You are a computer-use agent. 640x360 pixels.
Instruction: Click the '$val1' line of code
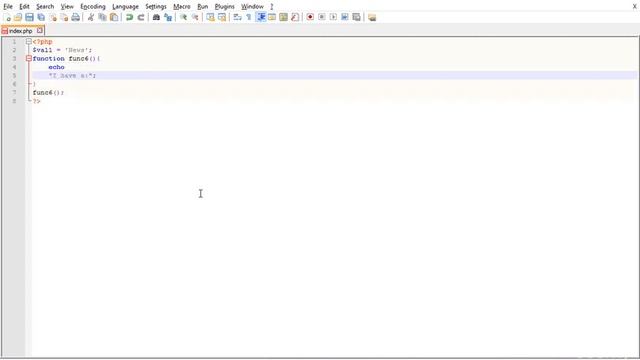coord(62,50)
